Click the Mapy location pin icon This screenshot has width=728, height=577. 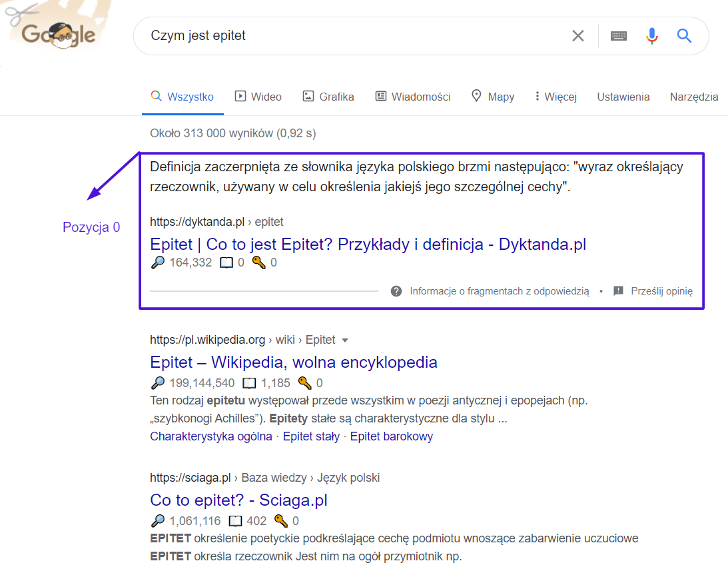(476, 96)
